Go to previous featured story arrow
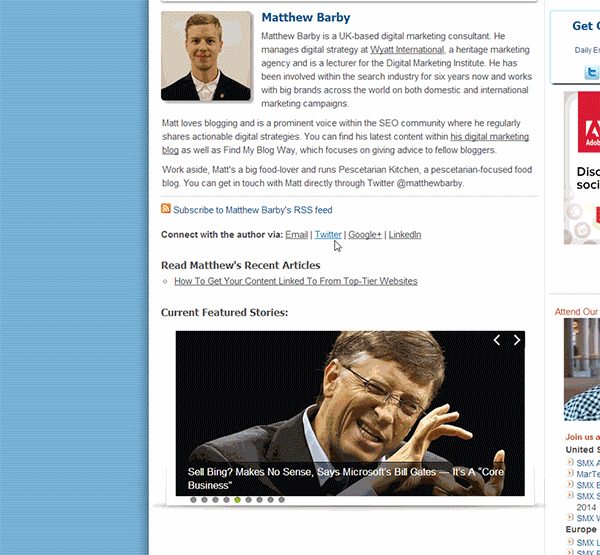 (x=497, y=340)
